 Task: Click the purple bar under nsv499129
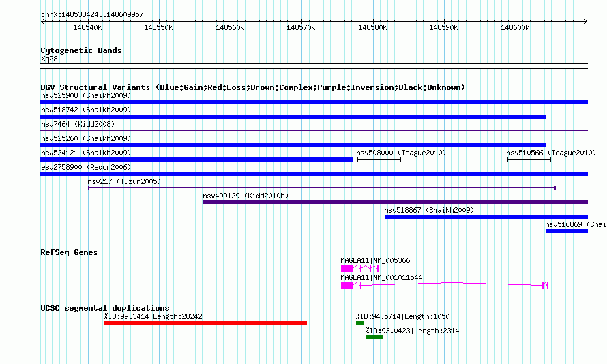click(x=396, y=202)
